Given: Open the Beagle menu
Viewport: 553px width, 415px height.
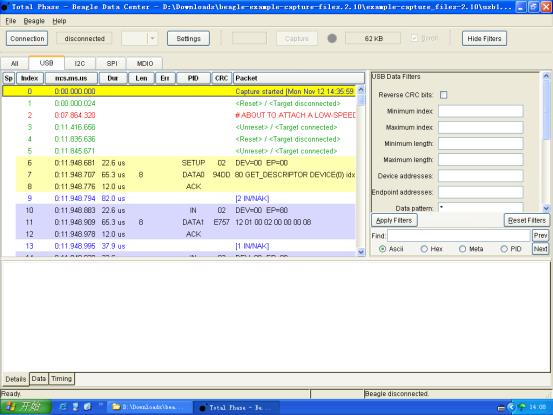Looking at the screenshot, I should tap(34, 21).
